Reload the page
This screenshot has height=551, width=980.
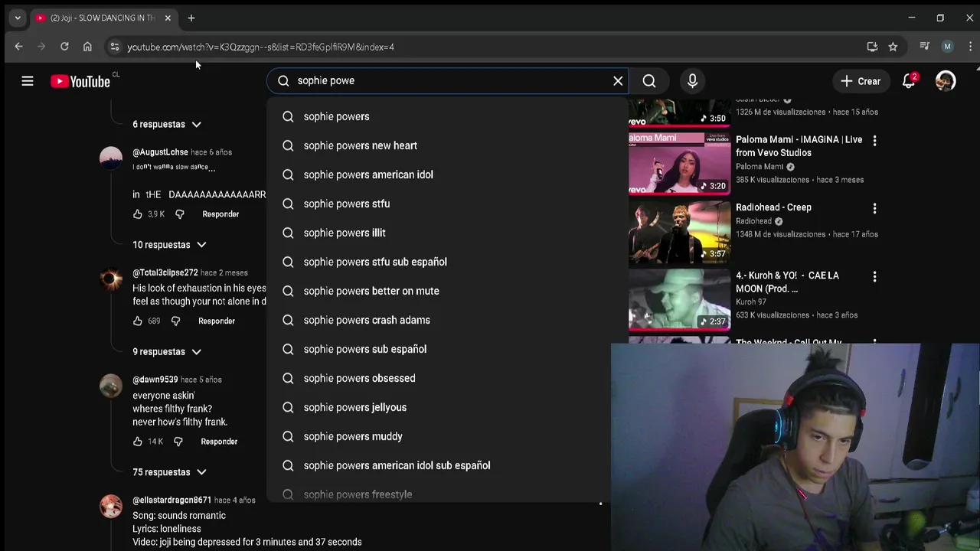[x=64, y=47]
